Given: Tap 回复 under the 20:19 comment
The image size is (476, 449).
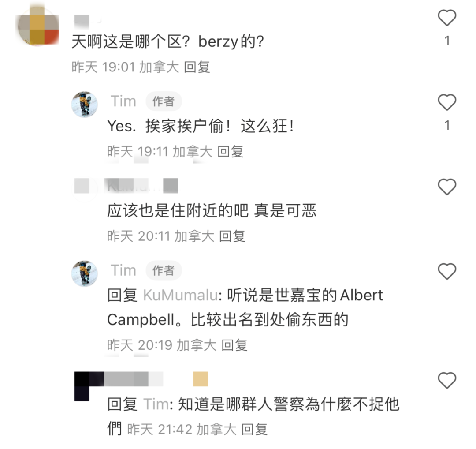Looking at the screenshot, I should 234,345.
